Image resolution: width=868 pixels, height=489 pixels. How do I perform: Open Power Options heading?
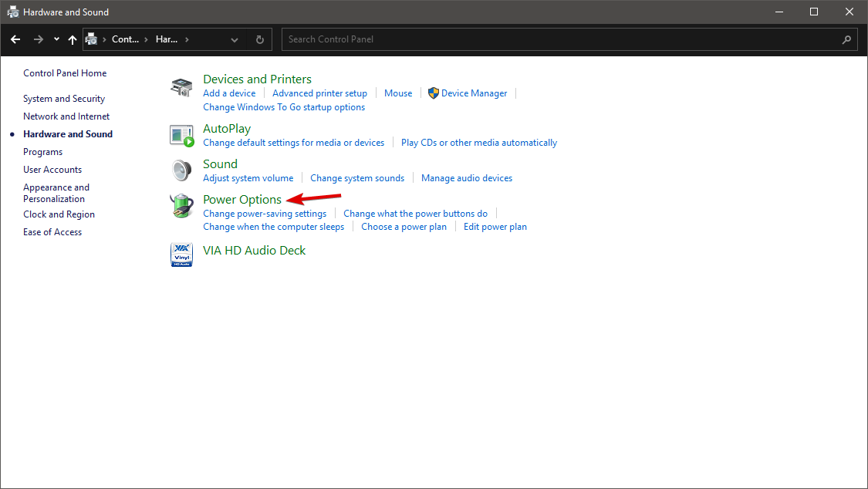point(242,199)
